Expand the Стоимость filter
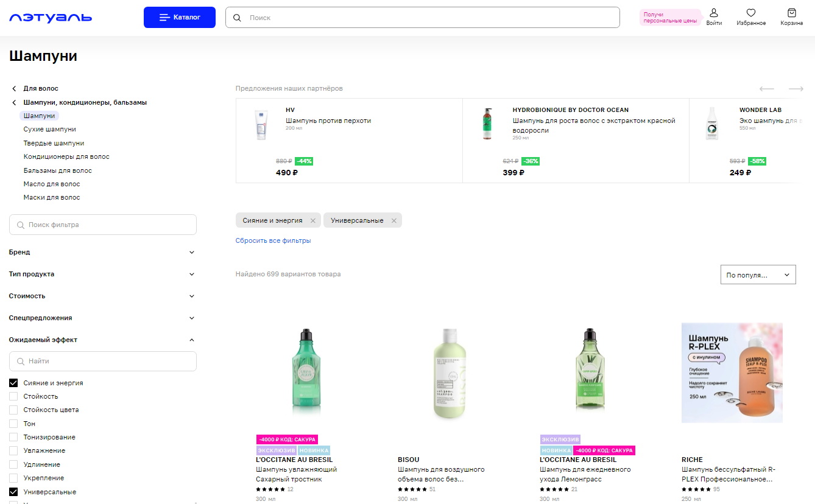This screenshot has height=504, width=815. pyautogui.click(x=102, y=296)
